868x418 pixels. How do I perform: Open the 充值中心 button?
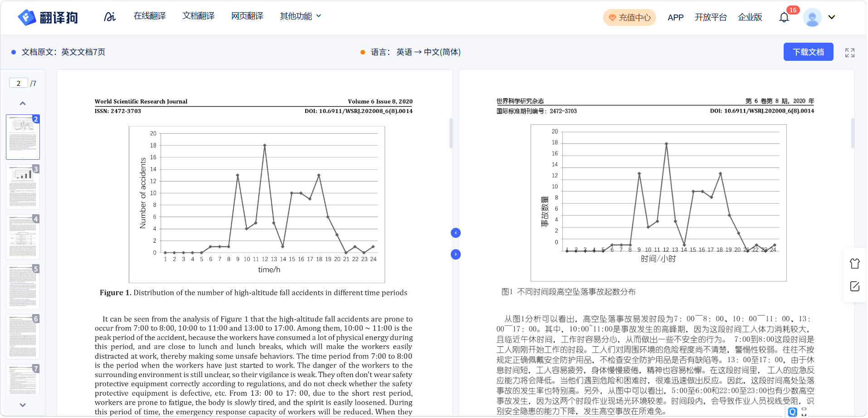pos(629,18)
